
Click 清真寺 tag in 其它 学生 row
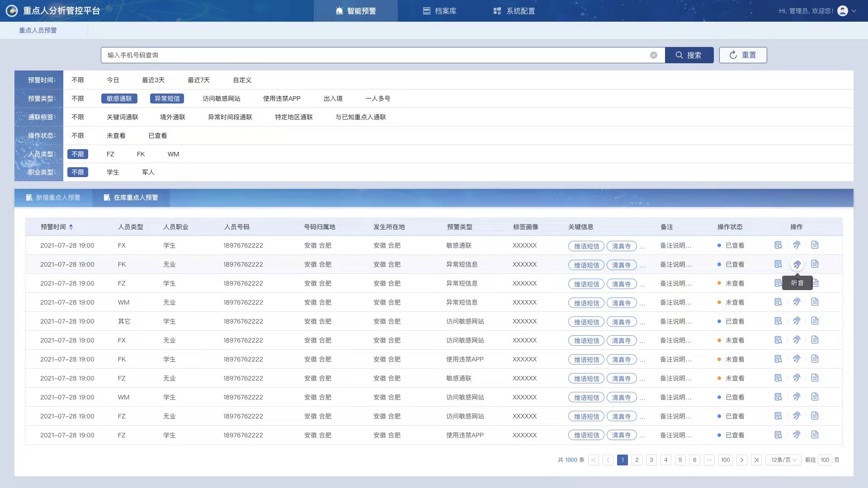coord(622,322)
